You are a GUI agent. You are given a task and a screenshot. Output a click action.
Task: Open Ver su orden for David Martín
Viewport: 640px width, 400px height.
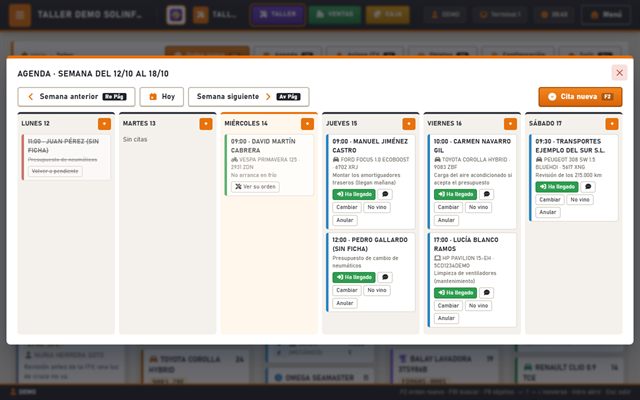pyautogui.click(x=256, y=187)
